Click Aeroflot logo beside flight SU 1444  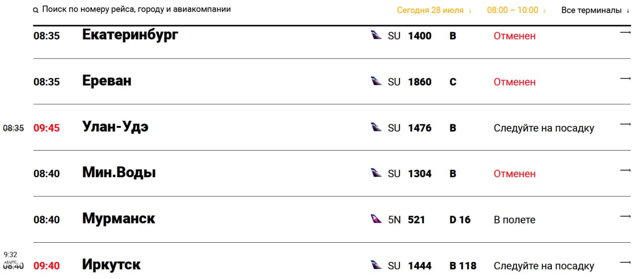click(376, 265)
